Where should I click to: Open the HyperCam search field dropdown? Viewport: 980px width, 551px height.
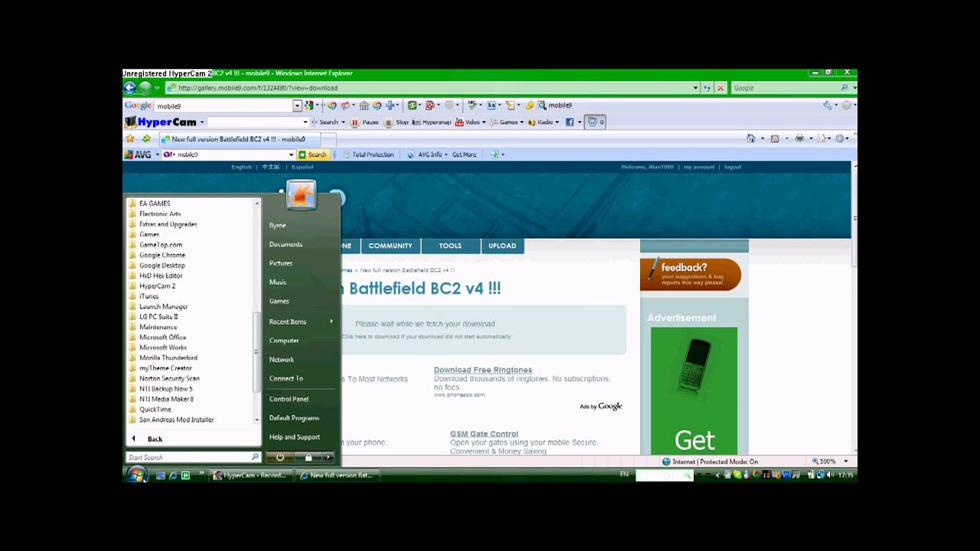(x=305, y=122)
